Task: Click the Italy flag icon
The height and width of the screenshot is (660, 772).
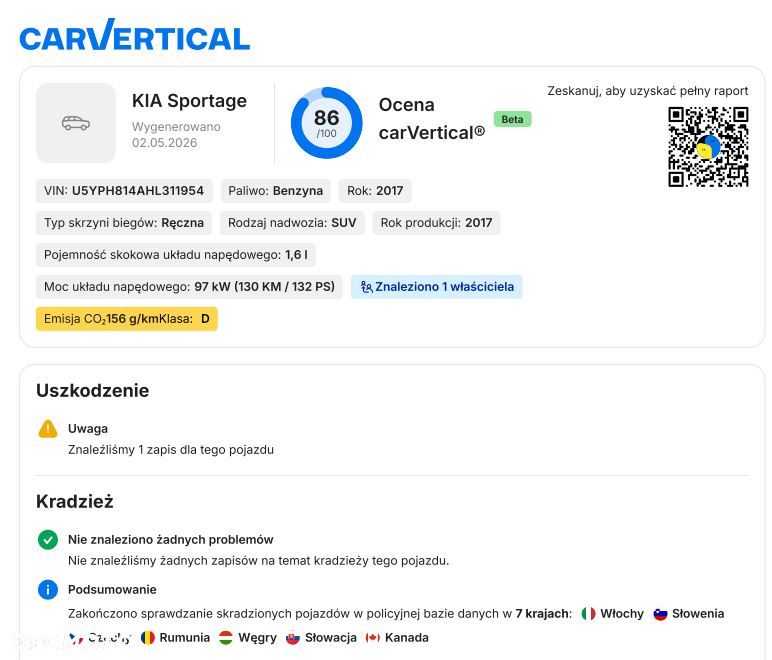Action: [x=588, y=614]
